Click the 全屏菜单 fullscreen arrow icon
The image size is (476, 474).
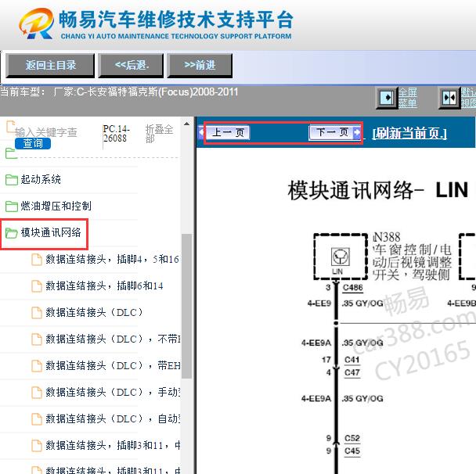click(387, 98)
